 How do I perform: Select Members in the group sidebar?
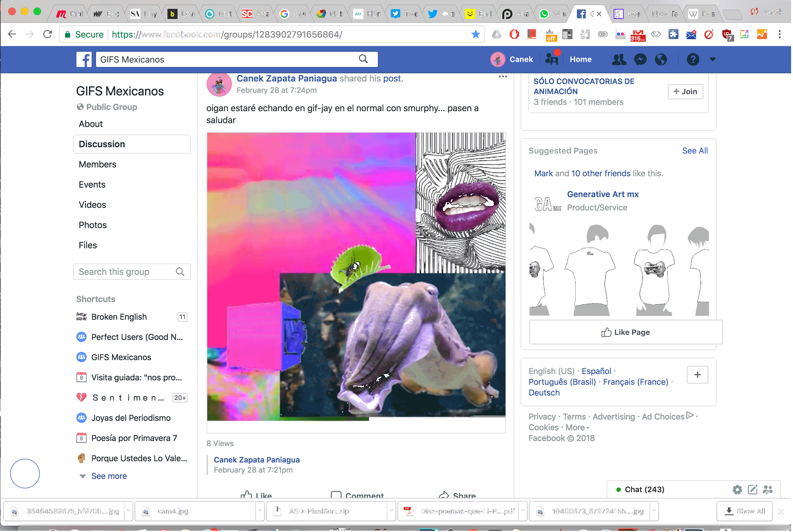tap(98, 165)
